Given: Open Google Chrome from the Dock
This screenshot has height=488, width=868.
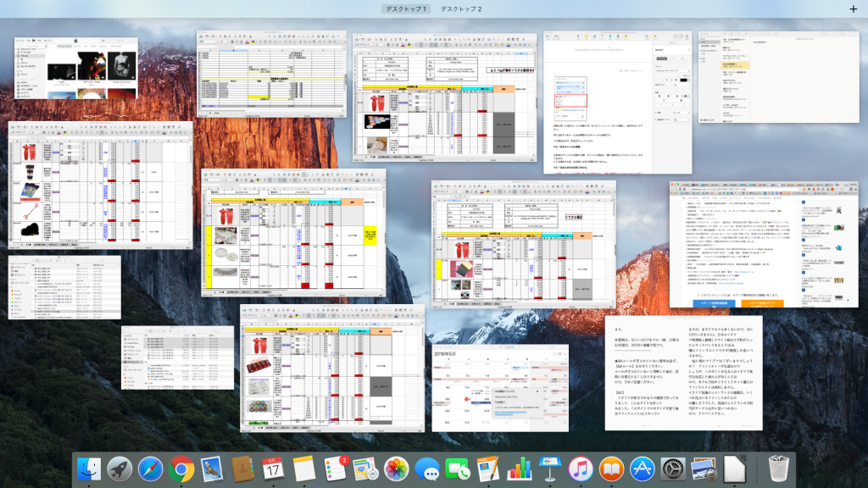Looking at the screenshot, I should pos(181,469).
